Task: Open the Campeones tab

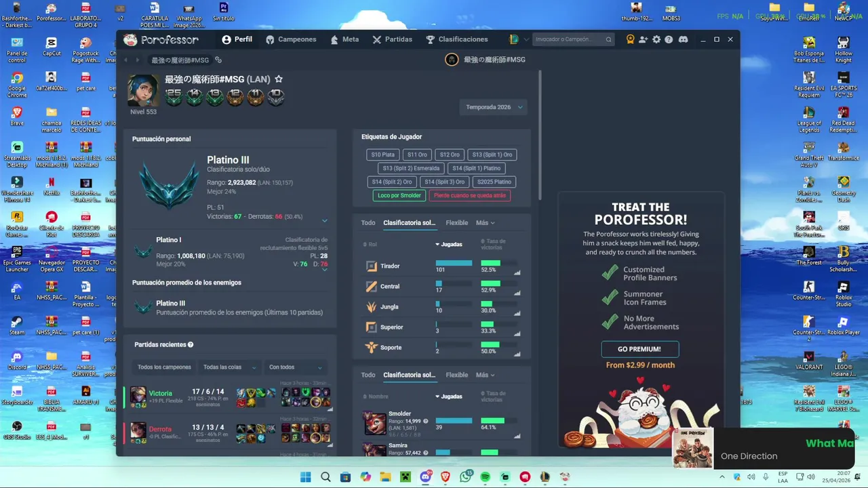Action: [291, 39]
